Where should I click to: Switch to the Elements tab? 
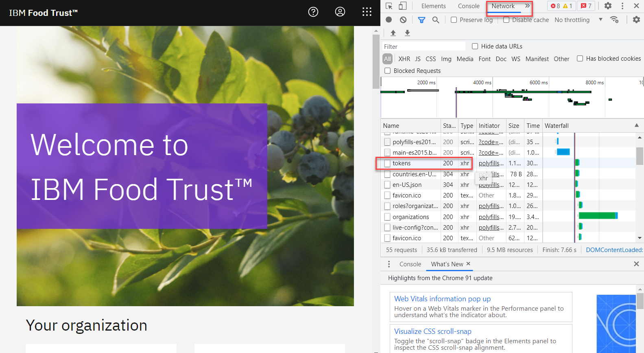433,6
